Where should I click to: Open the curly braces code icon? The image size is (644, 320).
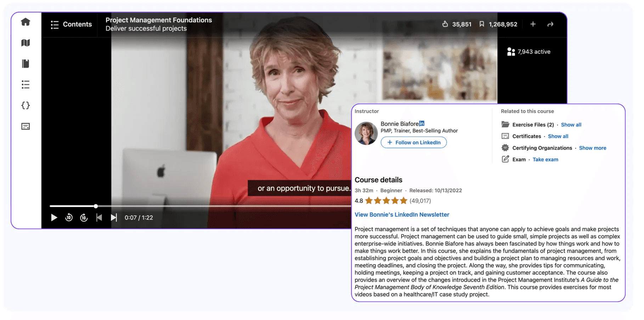click(x=26, y=105)
